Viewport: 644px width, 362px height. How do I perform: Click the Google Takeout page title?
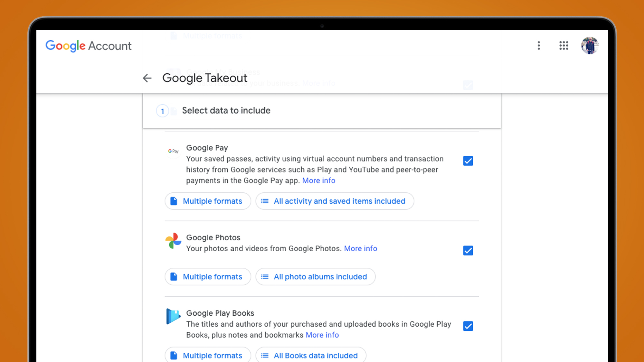coord(205,77)
